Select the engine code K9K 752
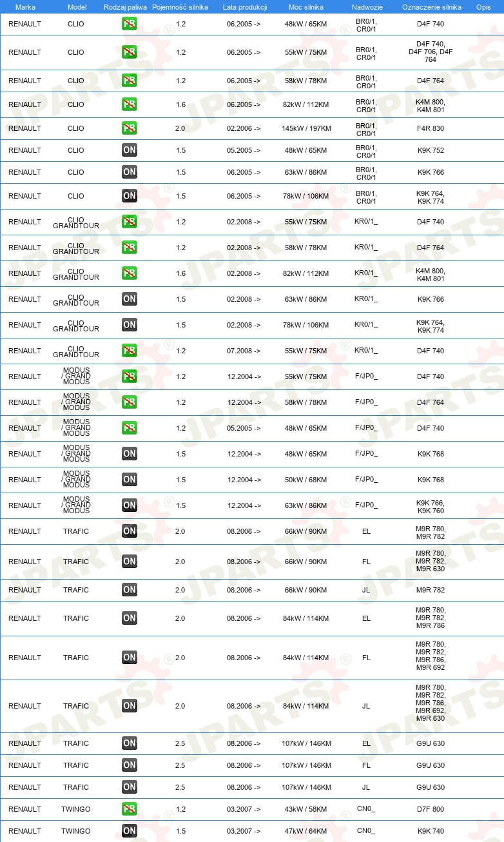Viewport: 504px width, 842px height. pos(431,150)
